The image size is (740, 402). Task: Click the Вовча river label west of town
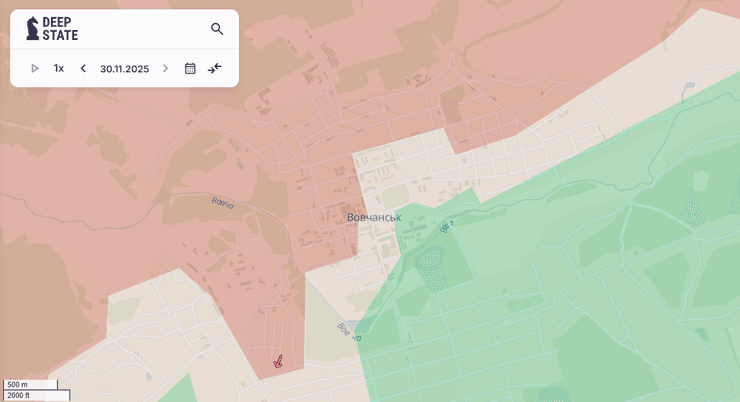coord(222,203)
